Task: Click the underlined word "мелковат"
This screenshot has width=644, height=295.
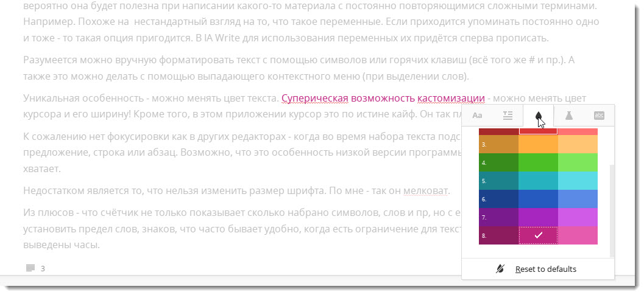Action: 426,191
